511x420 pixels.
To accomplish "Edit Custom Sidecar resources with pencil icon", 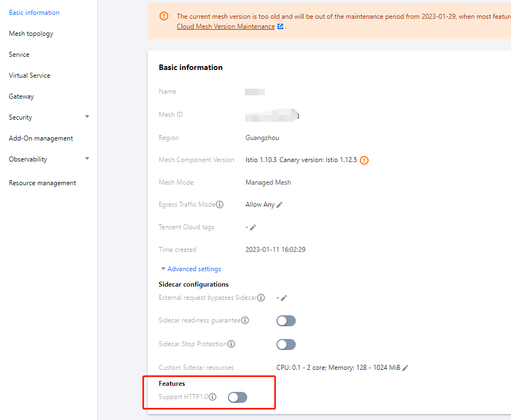I will click(x=406, y=368).
